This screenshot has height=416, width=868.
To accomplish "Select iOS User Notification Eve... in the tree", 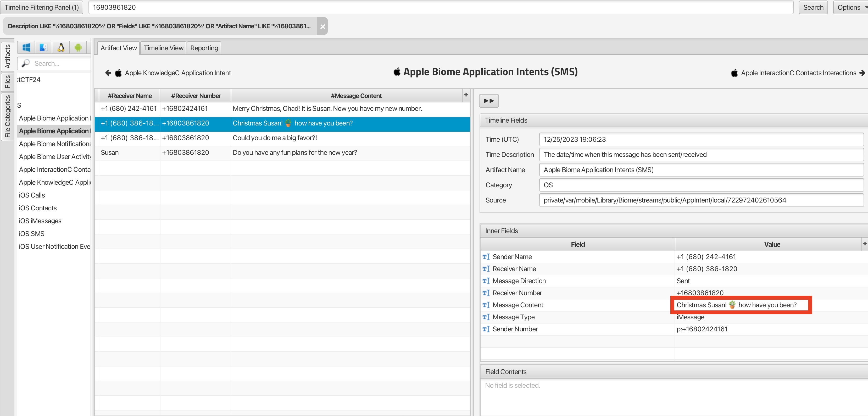I will (54, 246).
